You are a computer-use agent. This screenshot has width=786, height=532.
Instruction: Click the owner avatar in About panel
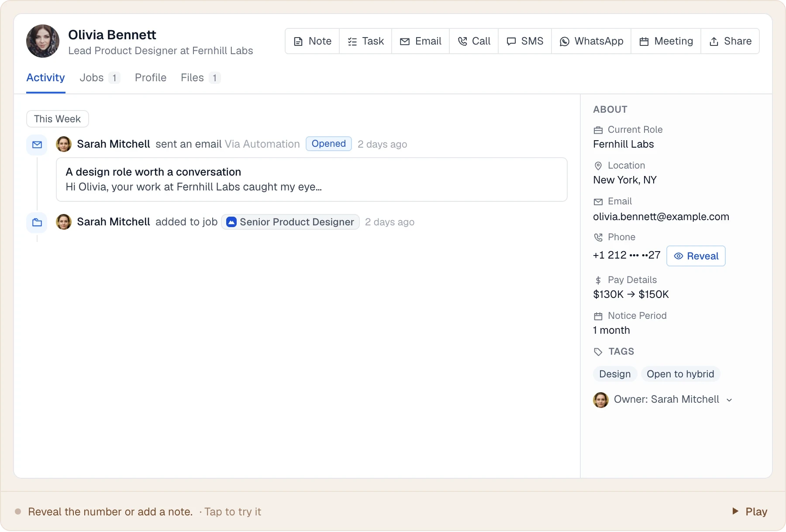point(601,400)
